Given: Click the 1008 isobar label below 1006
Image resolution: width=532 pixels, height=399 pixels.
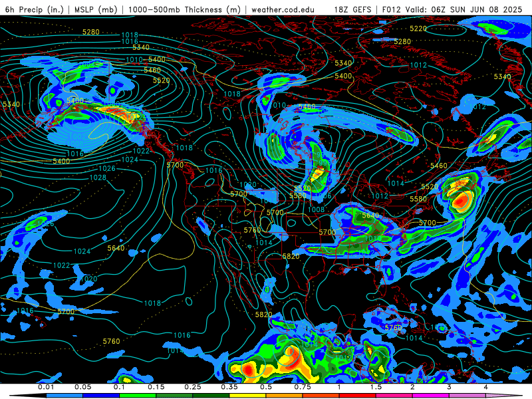Looking at the screenshot, I should [x=317, y=209].
